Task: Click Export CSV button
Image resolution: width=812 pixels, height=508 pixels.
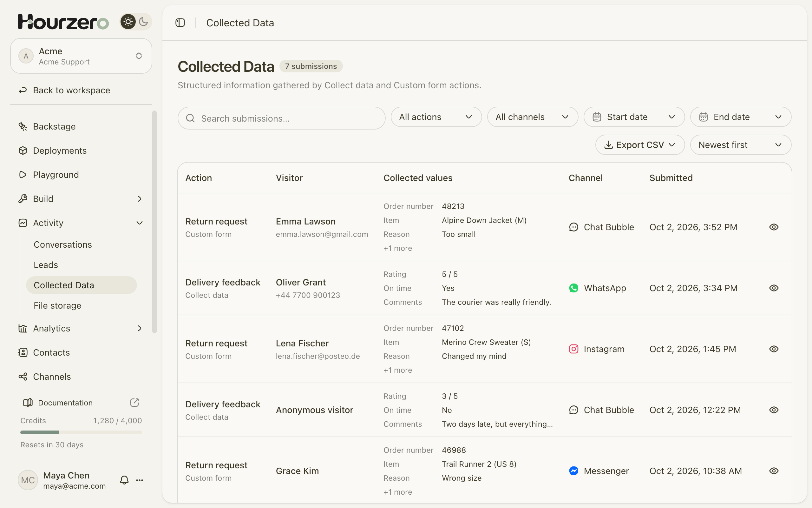Action: pos(640,145)
